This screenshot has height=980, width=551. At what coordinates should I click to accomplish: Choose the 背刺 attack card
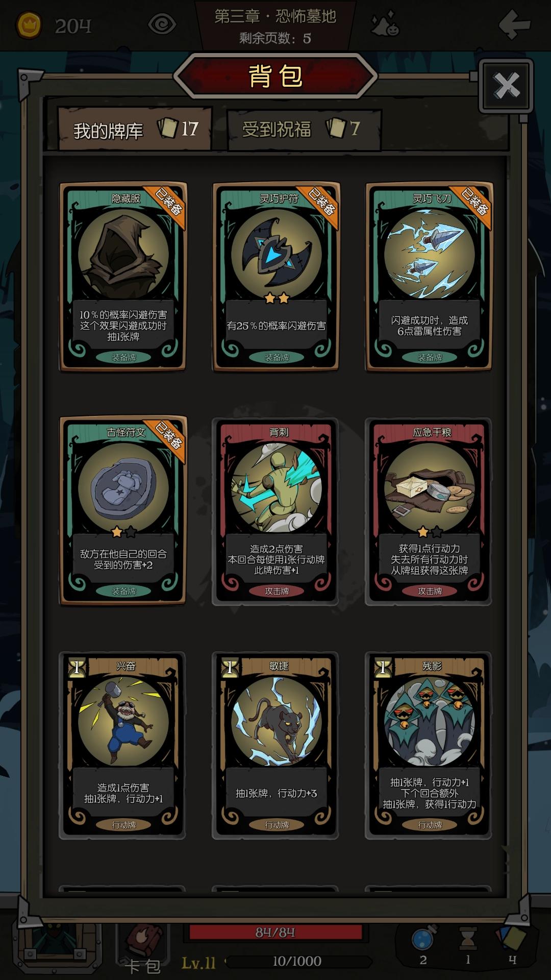click(x=275, y=511)
